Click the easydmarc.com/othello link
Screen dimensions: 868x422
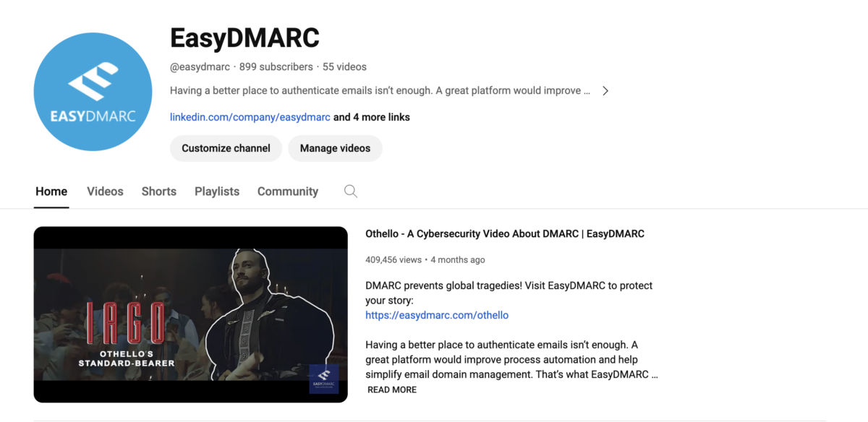coord(437,315)
